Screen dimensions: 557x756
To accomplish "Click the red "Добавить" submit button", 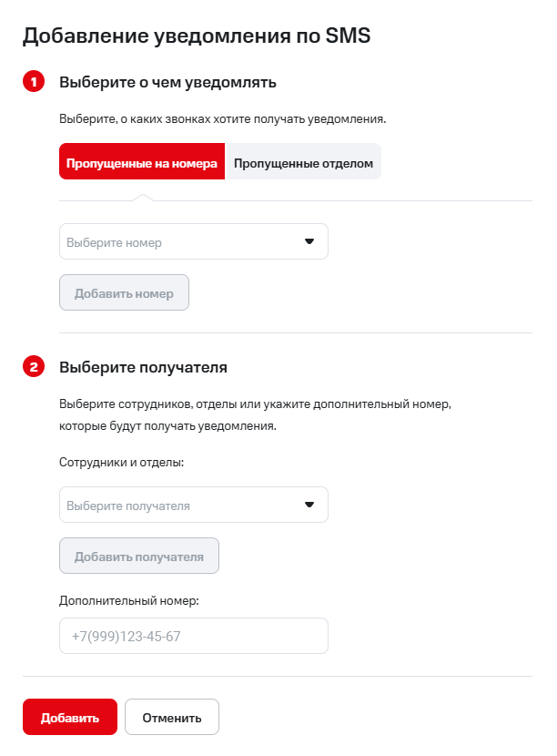I will pyautogui.click(x=70, y=717).
